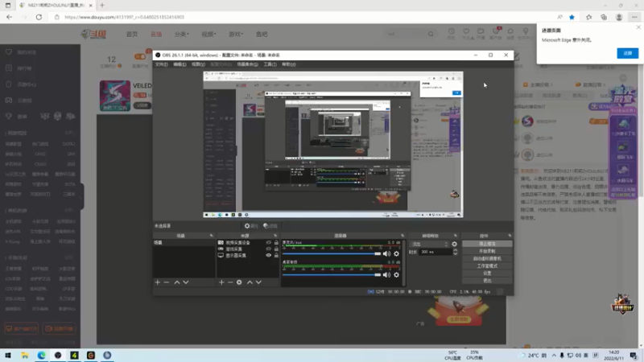The width and height of the screenshot is (644, 362).
Task: Open Edge settings and more menu
Action: coord(634,17)
